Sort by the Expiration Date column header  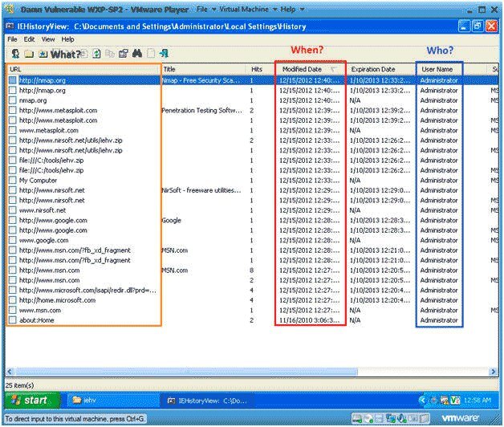[381, 69]
